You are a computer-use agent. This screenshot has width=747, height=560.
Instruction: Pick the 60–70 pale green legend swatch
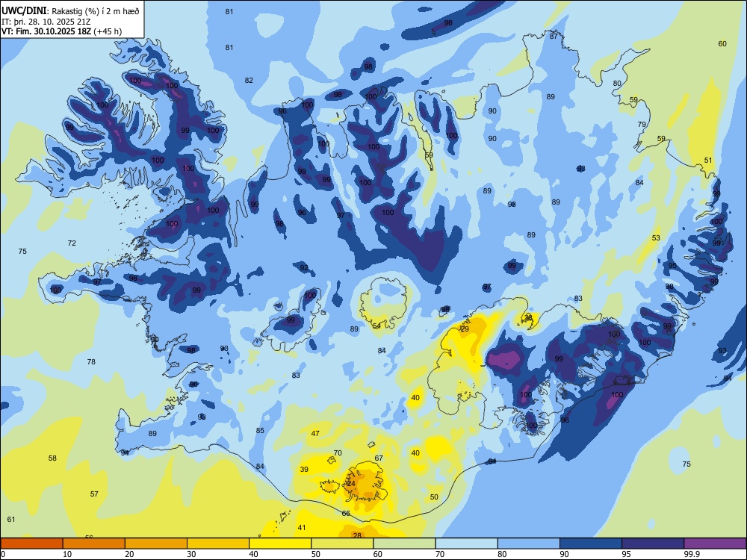click(x=404, y=544)
